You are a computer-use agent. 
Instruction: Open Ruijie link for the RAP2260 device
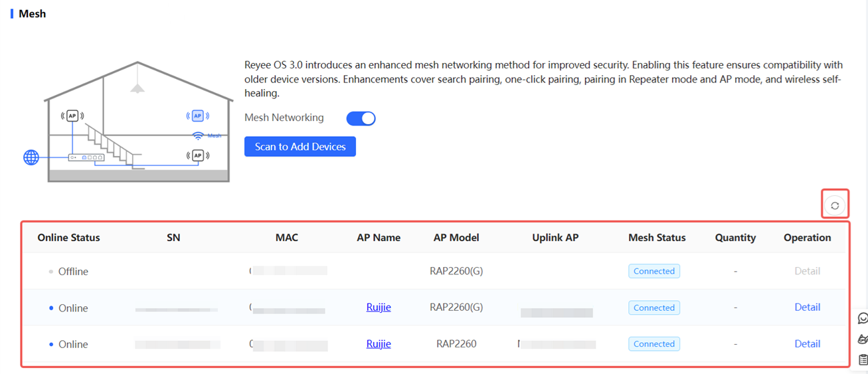[379, 344]
